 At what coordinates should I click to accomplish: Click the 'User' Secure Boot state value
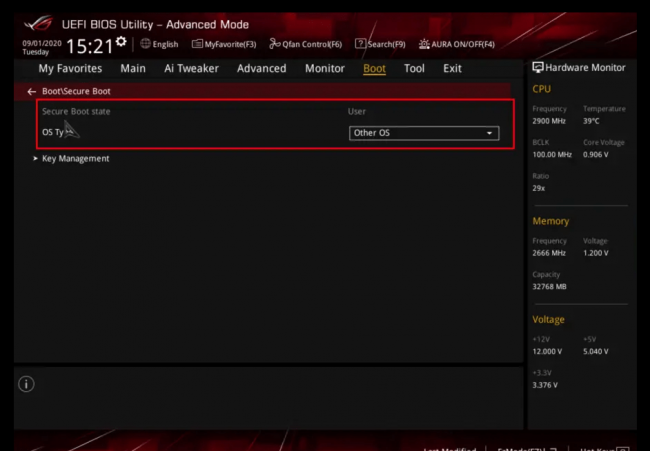pyautogui.click(x=357, y=112)
